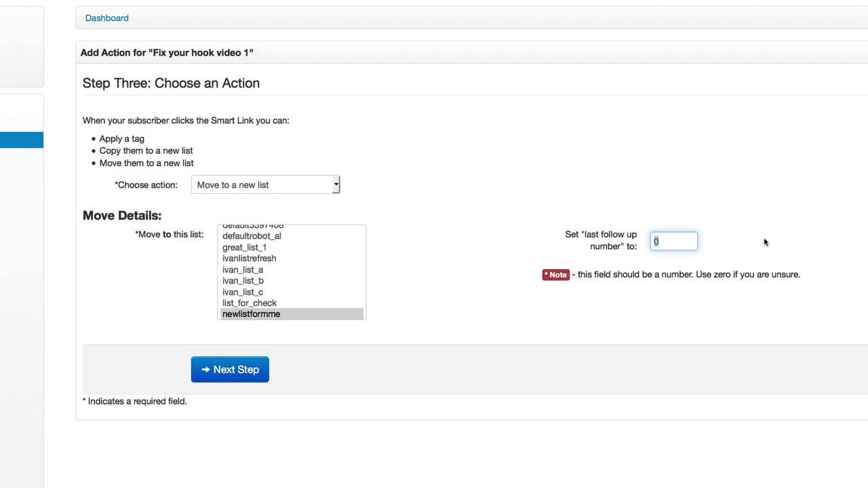Click the "last follow up number" label

click(601, 240)
